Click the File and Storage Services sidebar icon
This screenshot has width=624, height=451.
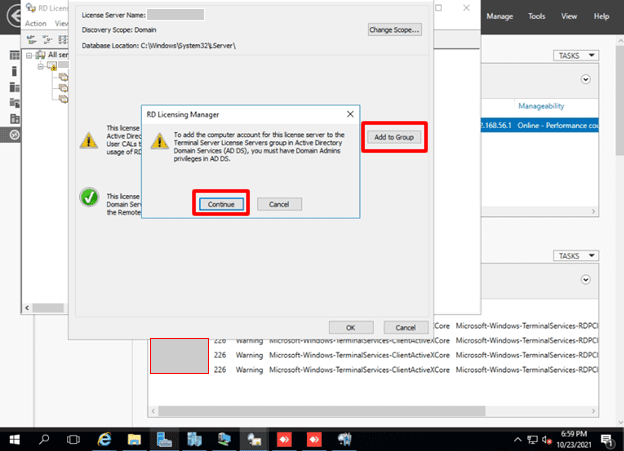click(x=14, y=103)
